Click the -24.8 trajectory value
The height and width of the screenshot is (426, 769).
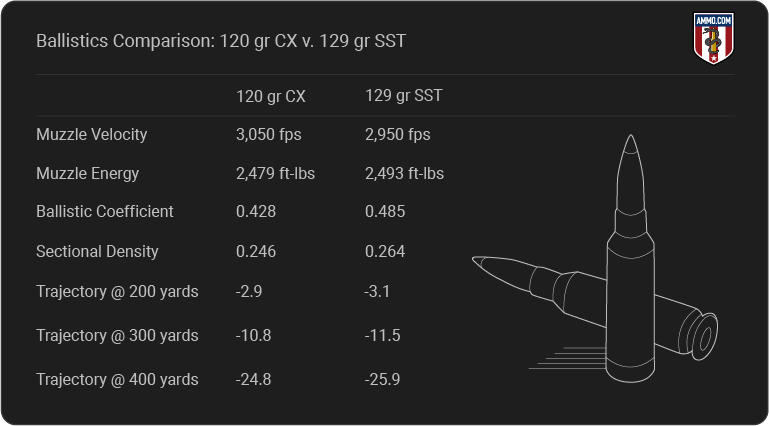[x=254, y=379]
